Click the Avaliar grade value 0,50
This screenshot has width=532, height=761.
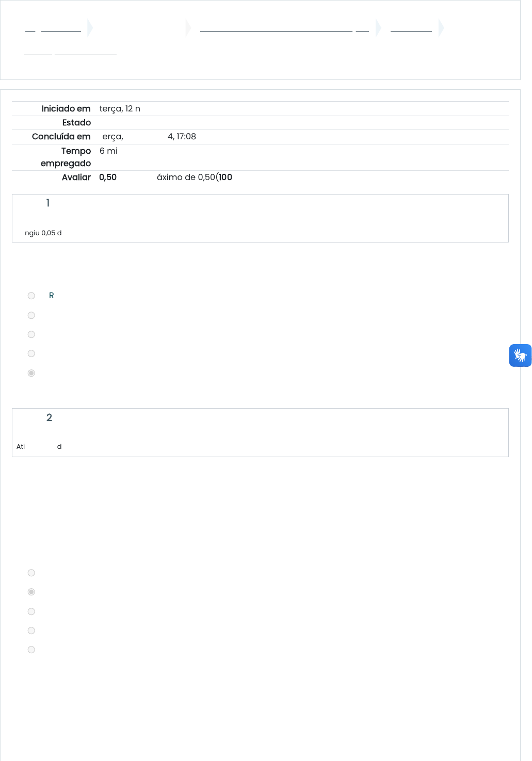click(108, 177)
